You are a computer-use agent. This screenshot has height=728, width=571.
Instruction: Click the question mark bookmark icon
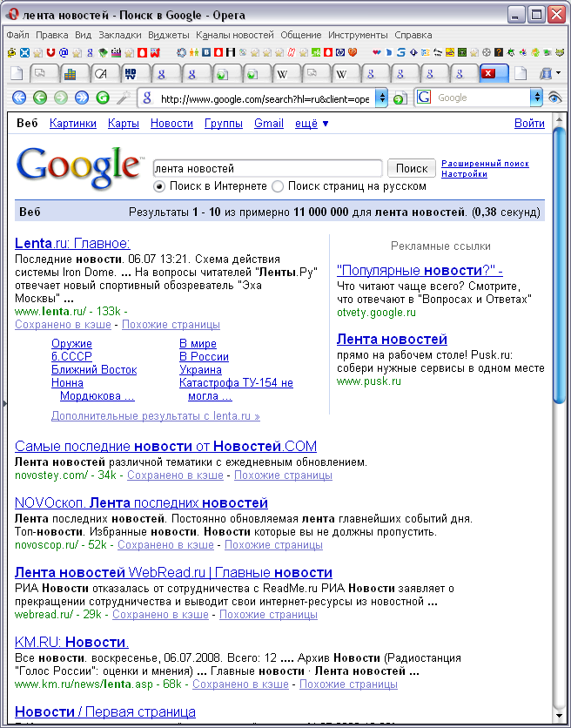[499, 52]
